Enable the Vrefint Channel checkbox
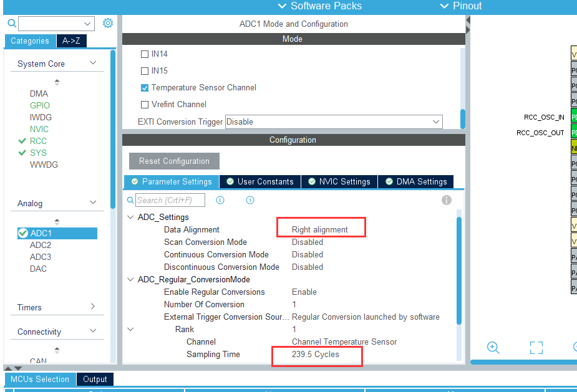This screenshot has width=577, height=392. (x=145, y=105)
